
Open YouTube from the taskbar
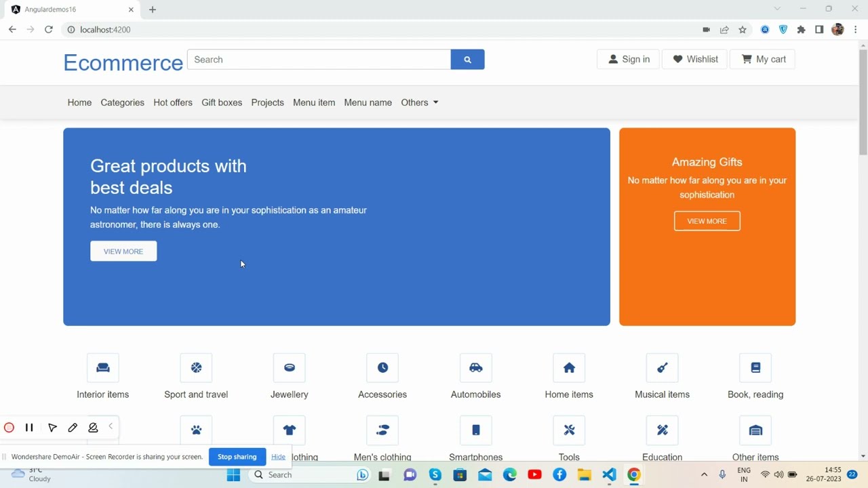[x=534, y=475]
